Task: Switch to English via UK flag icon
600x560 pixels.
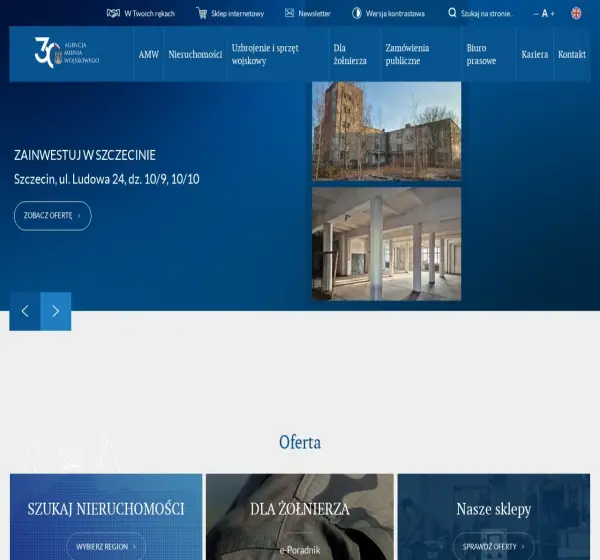Action: (x=576, y=13)
